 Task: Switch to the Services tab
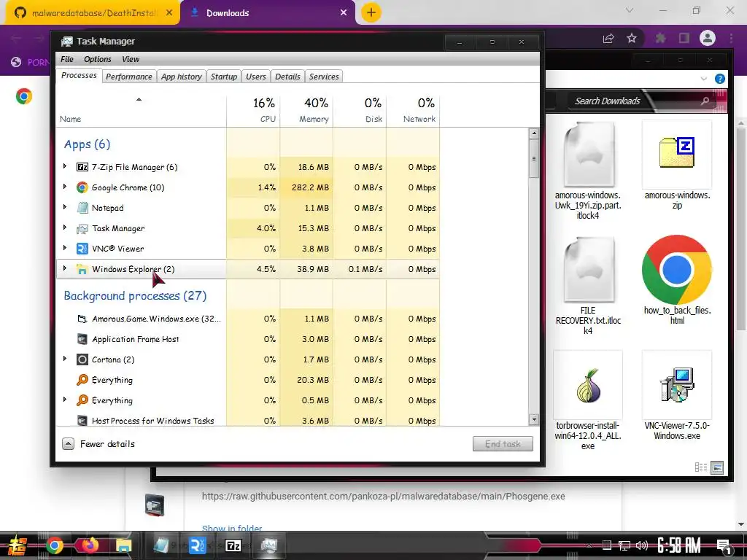pyautogui.click(x=324, y=77)
